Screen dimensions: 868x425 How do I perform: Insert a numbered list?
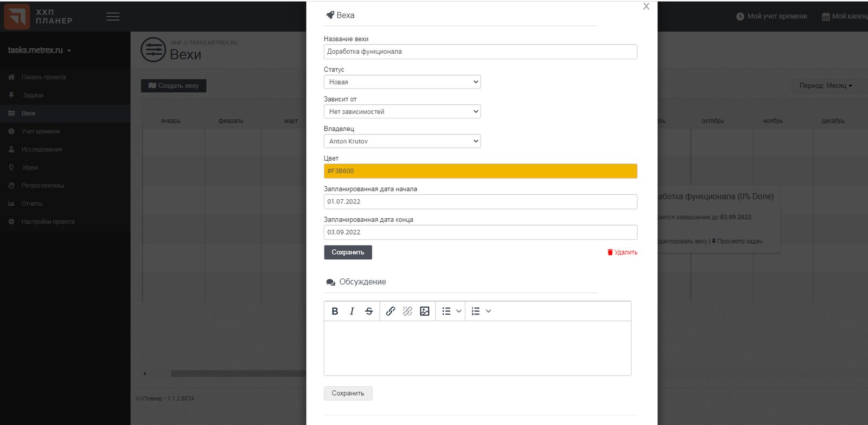pyautogui.click(x=476, y=311)
